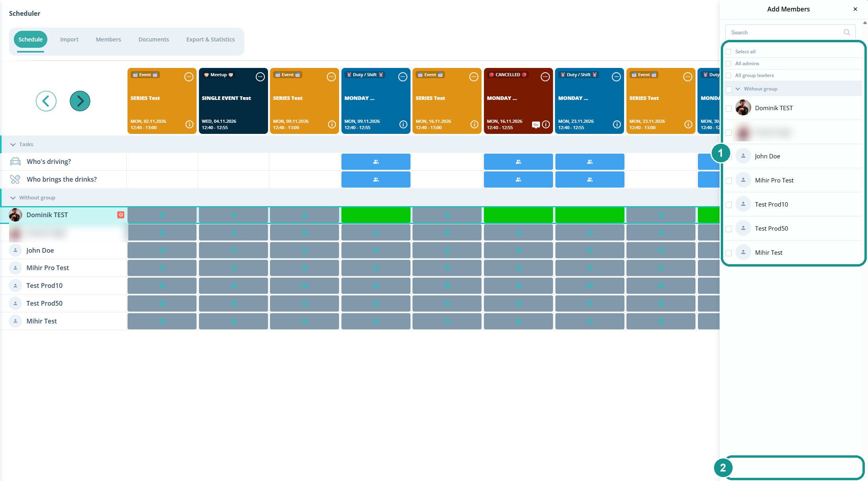Tick Dominik TEST checkbox in Add Members
The width and height of the screenshot is (868, 481).
[729, 108]
